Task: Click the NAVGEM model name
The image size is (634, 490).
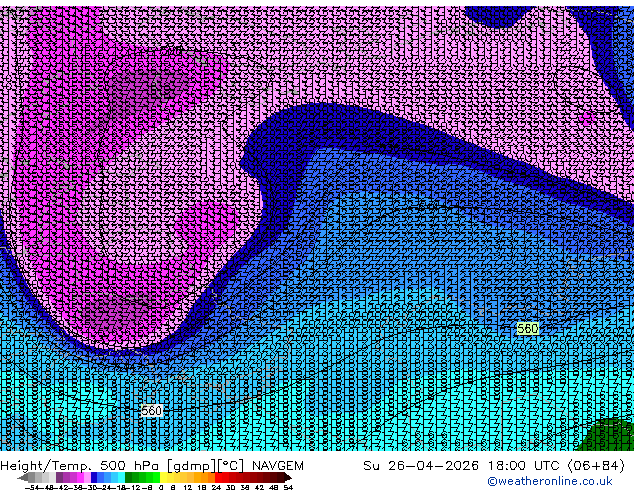Action: pyautogui.click(x=278, y=466)
